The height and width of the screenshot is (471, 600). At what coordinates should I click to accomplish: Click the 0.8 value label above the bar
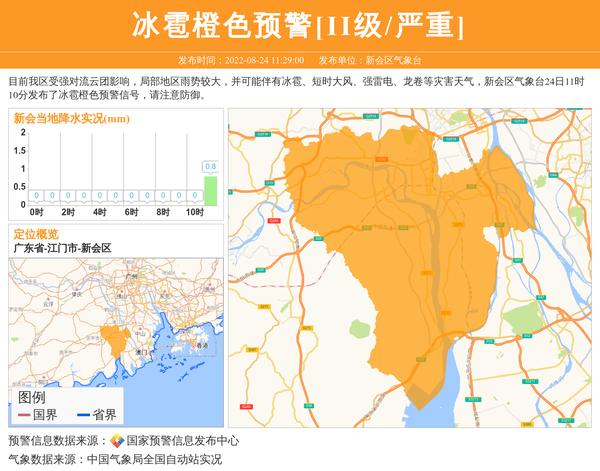210,166
